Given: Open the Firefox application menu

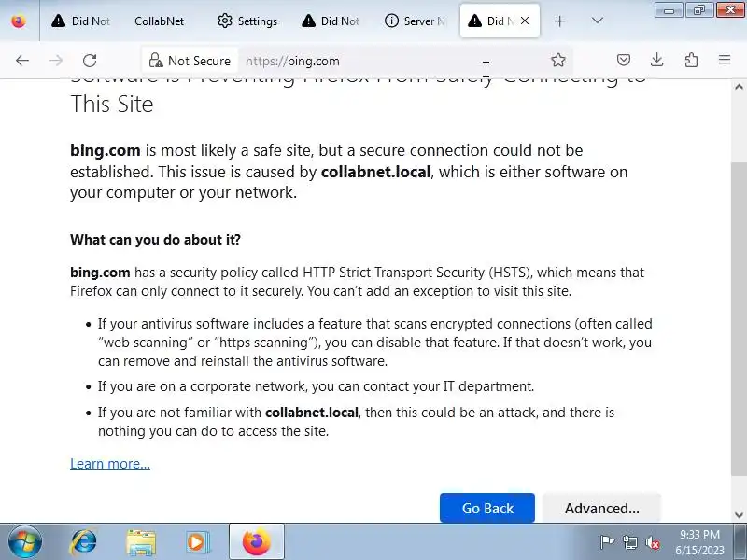Looking at the screenshot, I should click(725, 61).
